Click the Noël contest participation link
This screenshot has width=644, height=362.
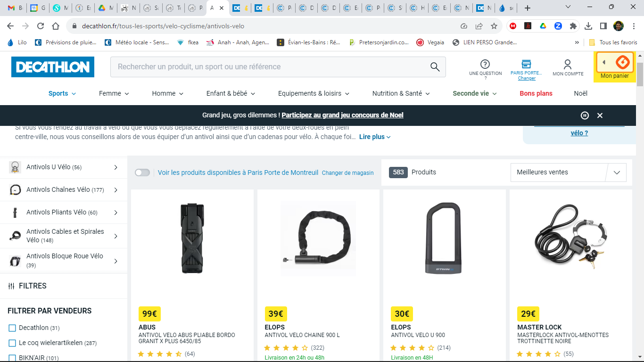342,115
